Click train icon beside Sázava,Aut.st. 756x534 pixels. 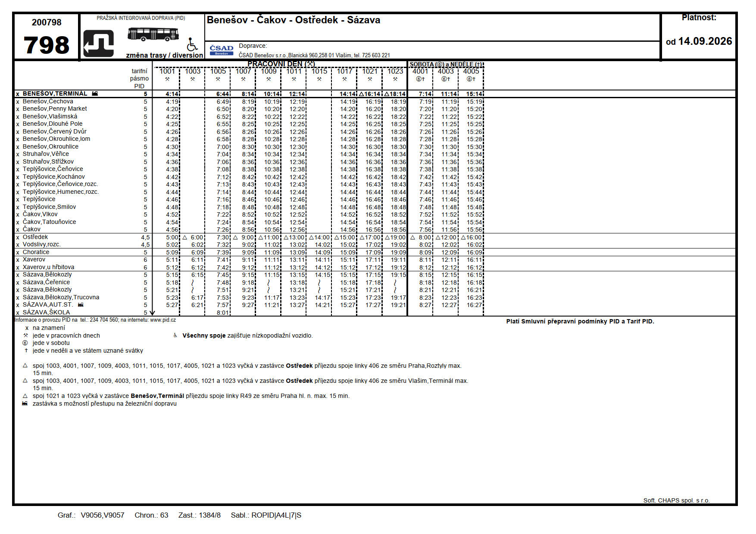[81, 305]
